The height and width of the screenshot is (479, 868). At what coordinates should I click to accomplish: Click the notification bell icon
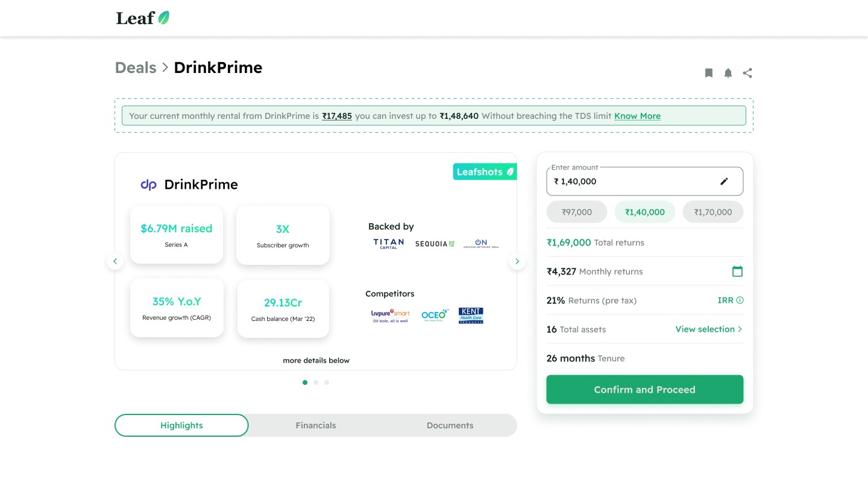[728, 73]
